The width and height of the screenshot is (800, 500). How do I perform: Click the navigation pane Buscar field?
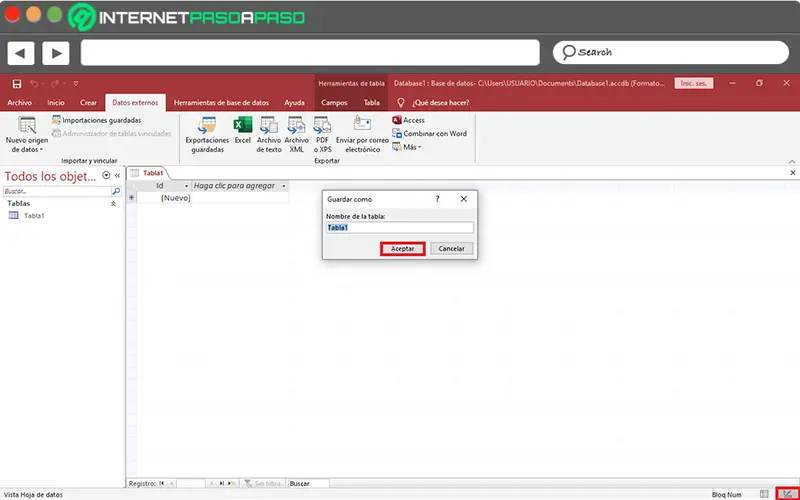tap(57, 191)
